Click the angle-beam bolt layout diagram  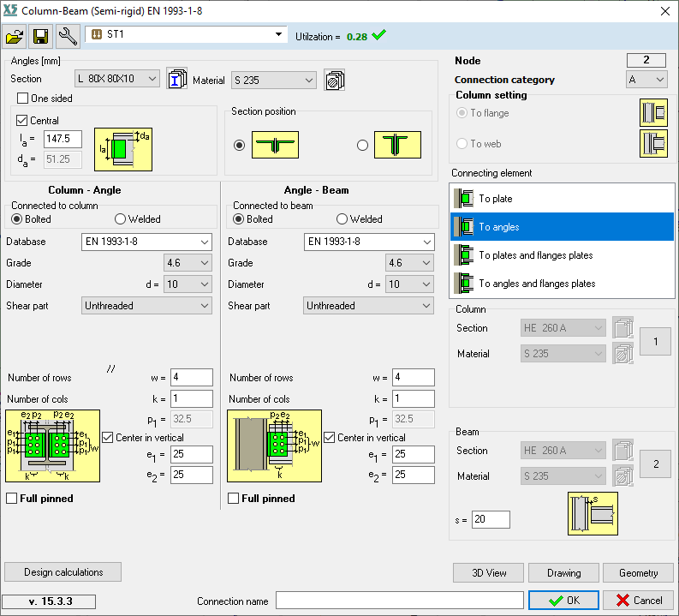275,446
